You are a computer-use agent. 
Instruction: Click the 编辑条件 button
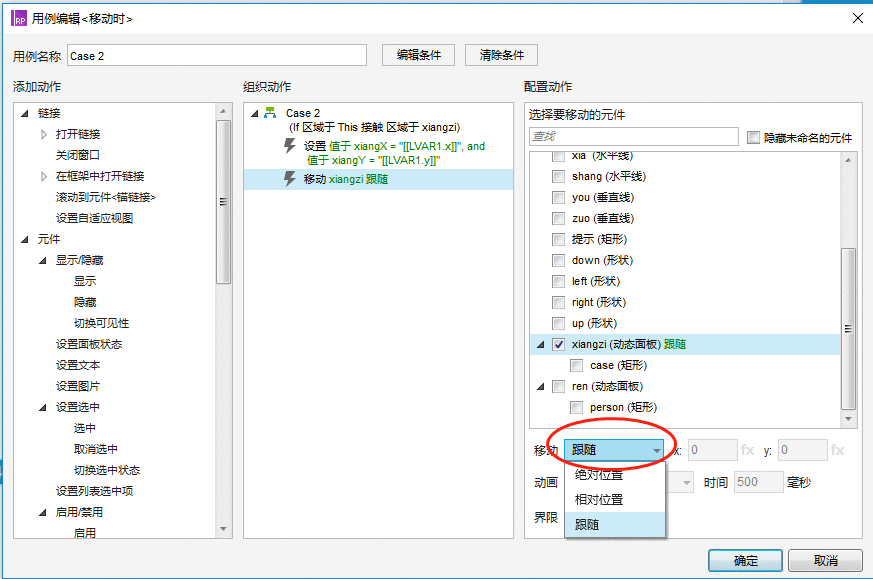click(418, 55)
